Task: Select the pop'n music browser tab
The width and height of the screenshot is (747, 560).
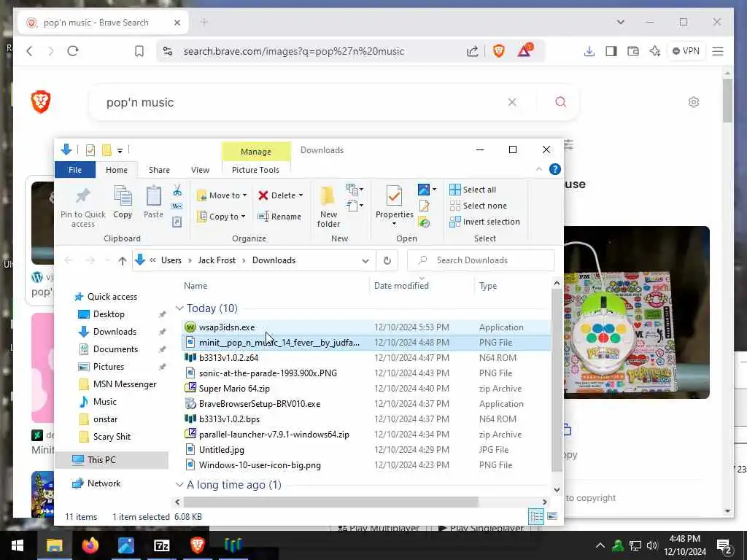Action: 103,23
